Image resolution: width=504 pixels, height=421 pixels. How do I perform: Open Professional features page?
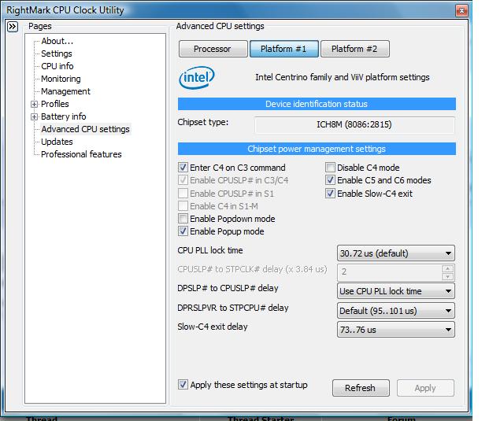click(x=81, y=154)
